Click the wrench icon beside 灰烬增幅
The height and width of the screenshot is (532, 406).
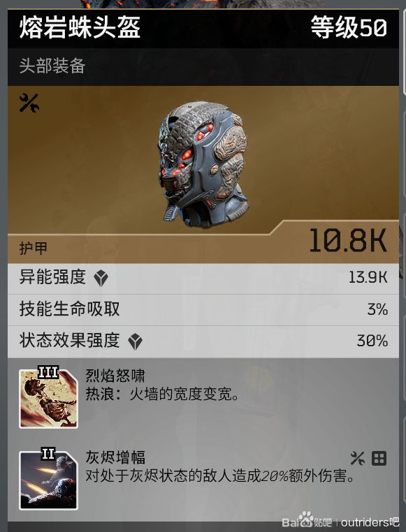click(x=358, y=459)
